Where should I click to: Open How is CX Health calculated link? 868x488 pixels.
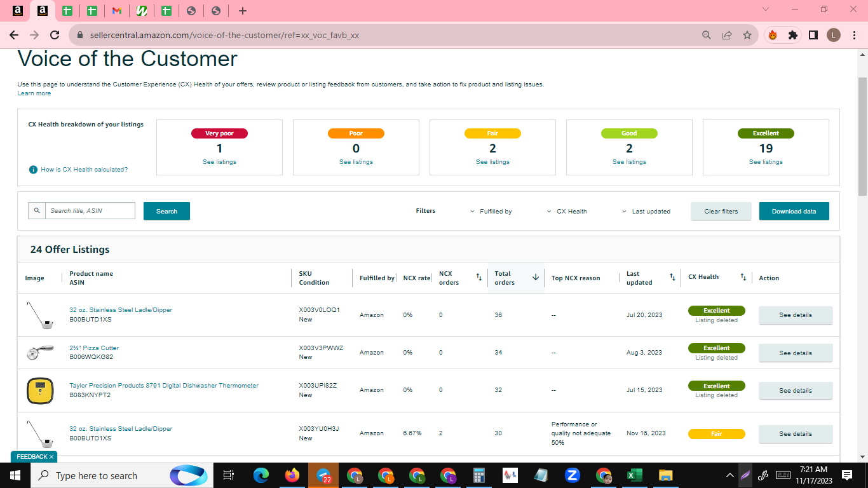pyautogui.click(x=85, y=170)
